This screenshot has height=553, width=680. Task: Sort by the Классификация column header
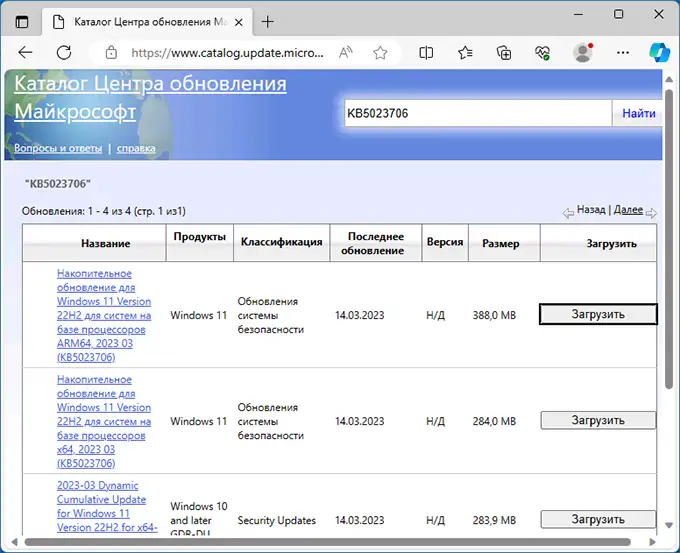tap(281, 242)
